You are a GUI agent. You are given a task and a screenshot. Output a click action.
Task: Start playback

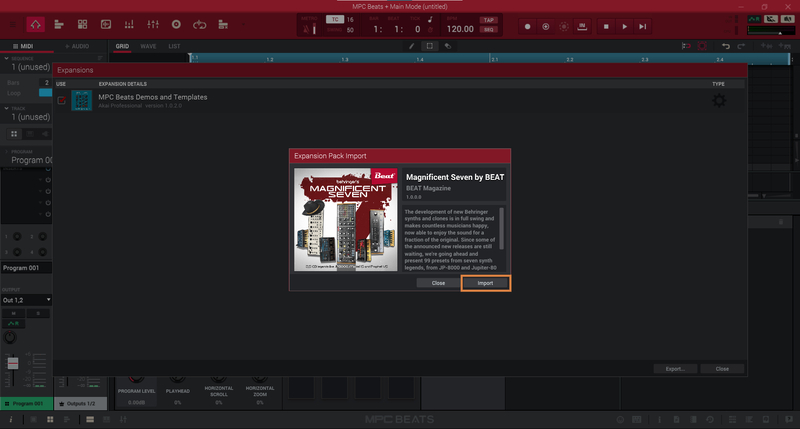tap(624, 27)
